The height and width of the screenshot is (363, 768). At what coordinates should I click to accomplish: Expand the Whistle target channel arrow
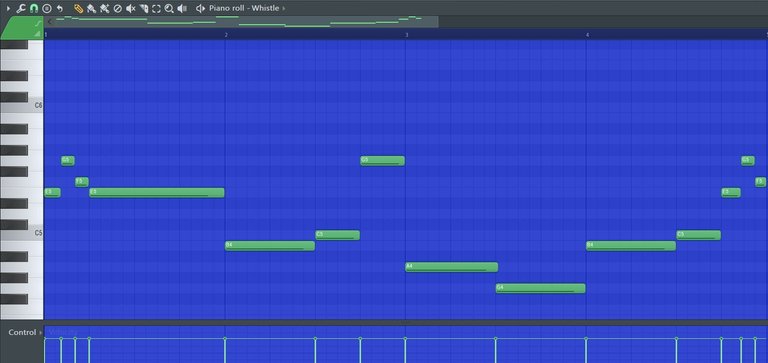point(284,8)
